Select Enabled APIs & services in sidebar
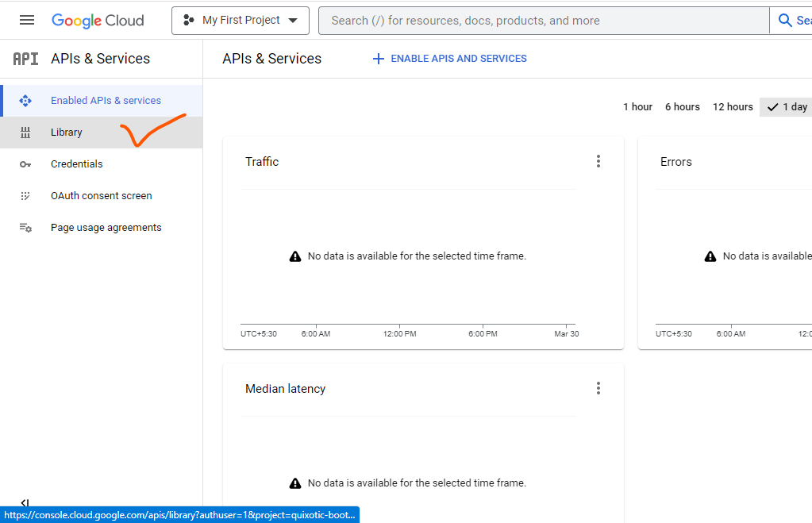This screenshot has width=812, height=523. (x=102, y=101)
